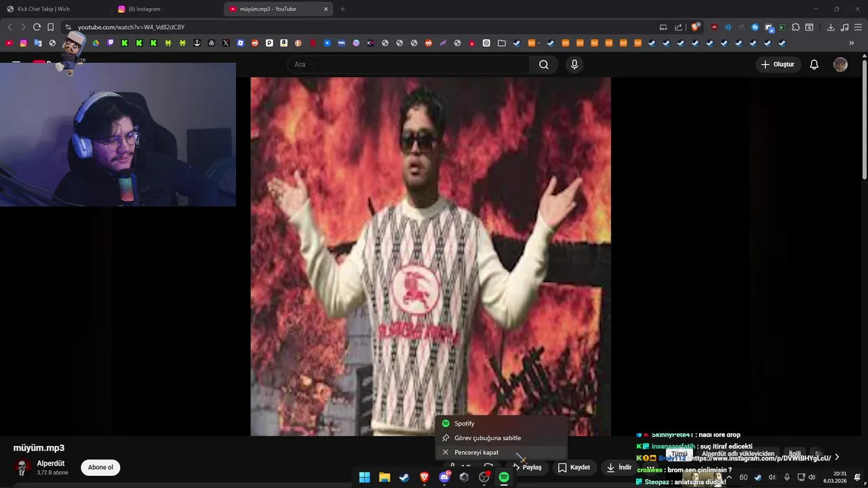Screen dimensions: 868x488
Task: Choose 'Görev çubuğuna sabitle' menu entry
Action: [x=500, y=438]
